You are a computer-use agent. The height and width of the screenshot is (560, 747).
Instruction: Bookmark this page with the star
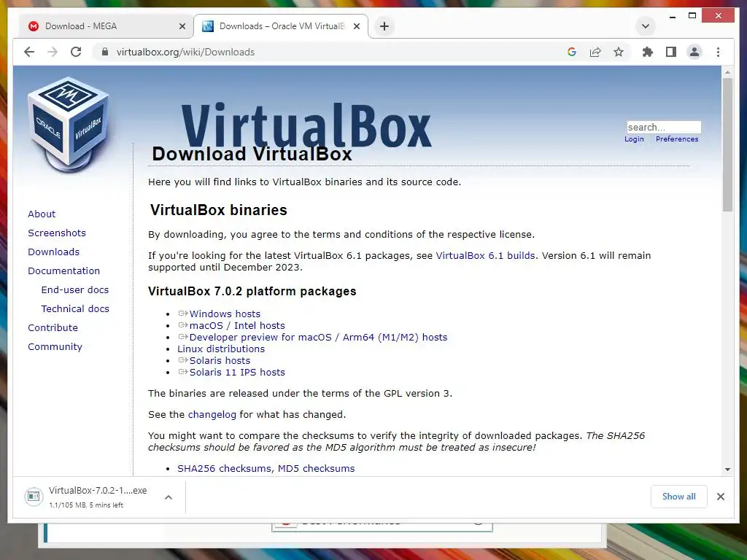tap(619, 52)
